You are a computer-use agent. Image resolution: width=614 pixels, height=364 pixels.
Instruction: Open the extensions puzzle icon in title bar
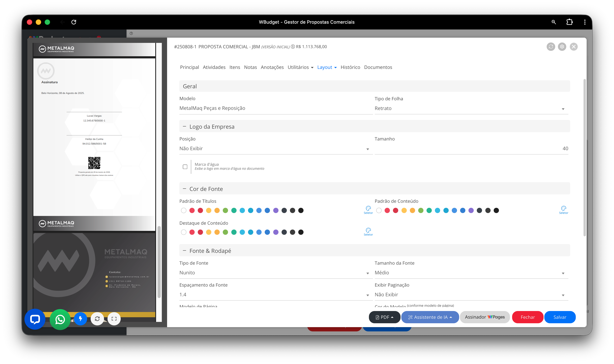click(569, 22)
